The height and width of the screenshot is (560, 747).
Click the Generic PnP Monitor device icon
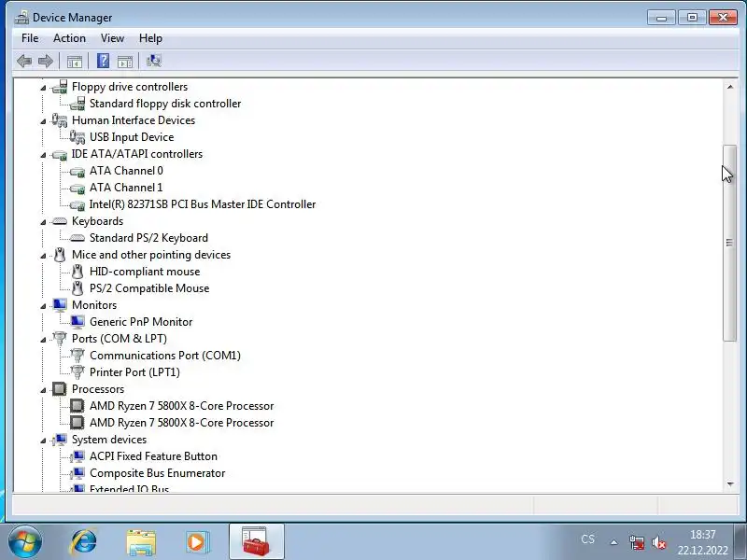pyautogui.click(x=78, y=322)
